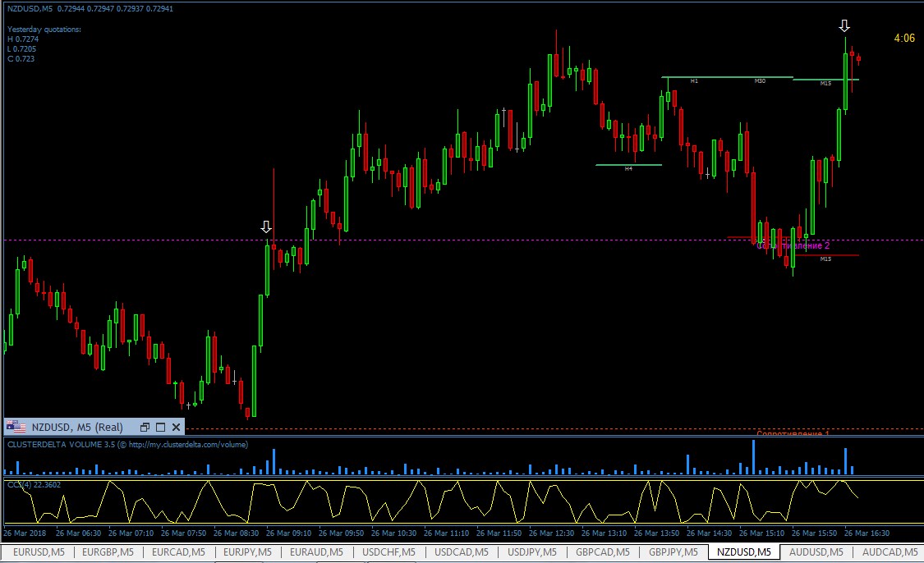Click the '26 Mar 13:10' time axis label
Viewport: 924px width, 563px height.
pos(604,533)
